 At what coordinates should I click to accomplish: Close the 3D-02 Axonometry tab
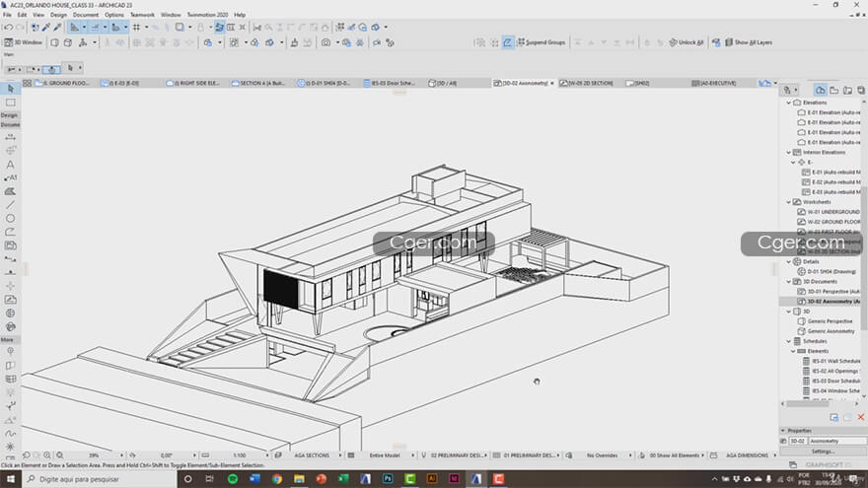coord(552,83)
